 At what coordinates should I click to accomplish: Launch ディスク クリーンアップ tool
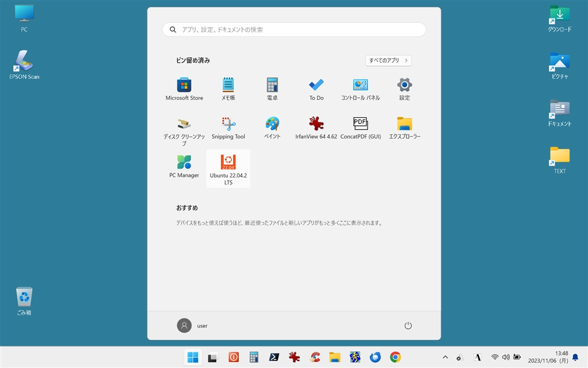coord(184,132)
